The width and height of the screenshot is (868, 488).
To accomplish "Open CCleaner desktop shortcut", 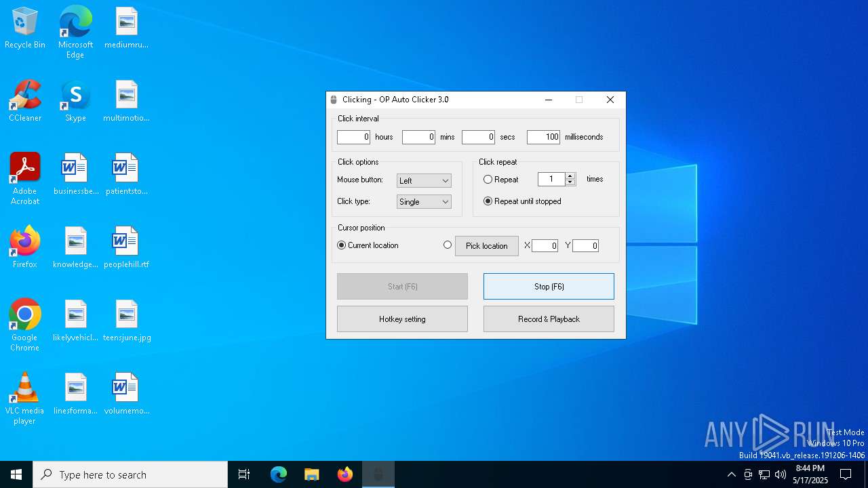I will coord(25,102).
